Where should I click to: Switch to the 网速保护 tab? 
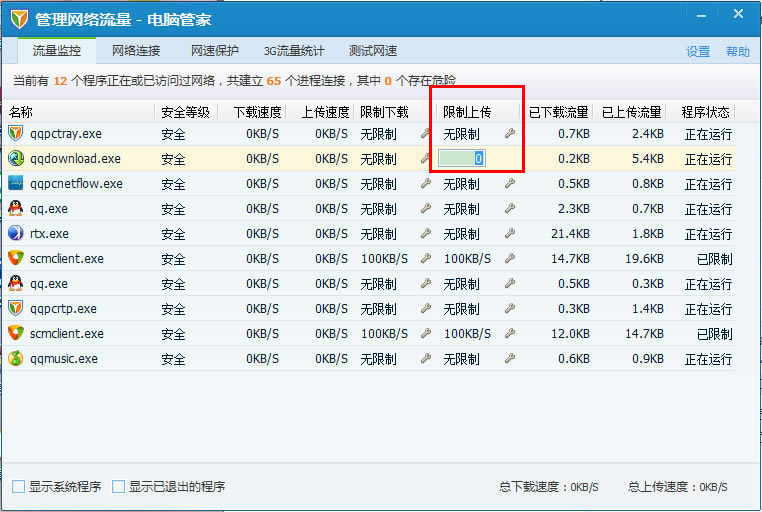tap(214, 51)
